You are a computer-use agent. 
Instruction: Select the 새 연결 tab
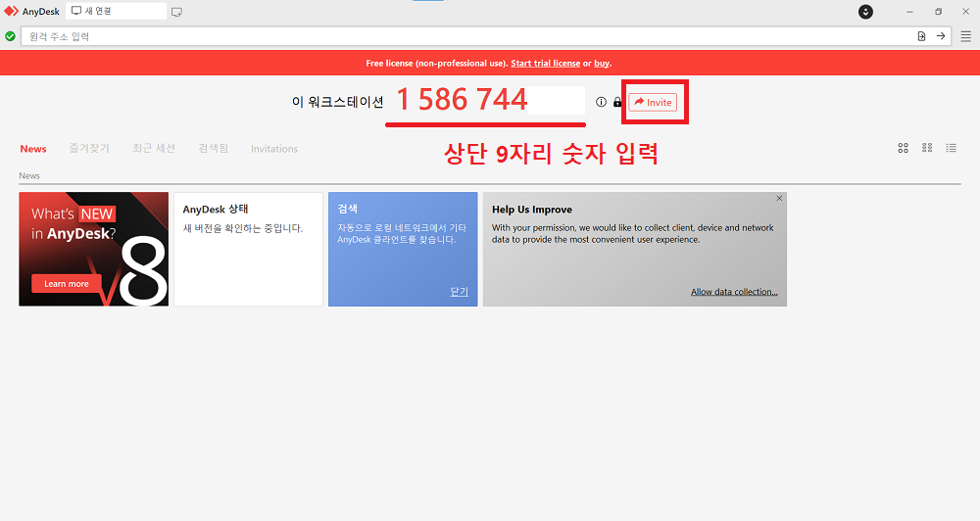[x=117, y=11]
